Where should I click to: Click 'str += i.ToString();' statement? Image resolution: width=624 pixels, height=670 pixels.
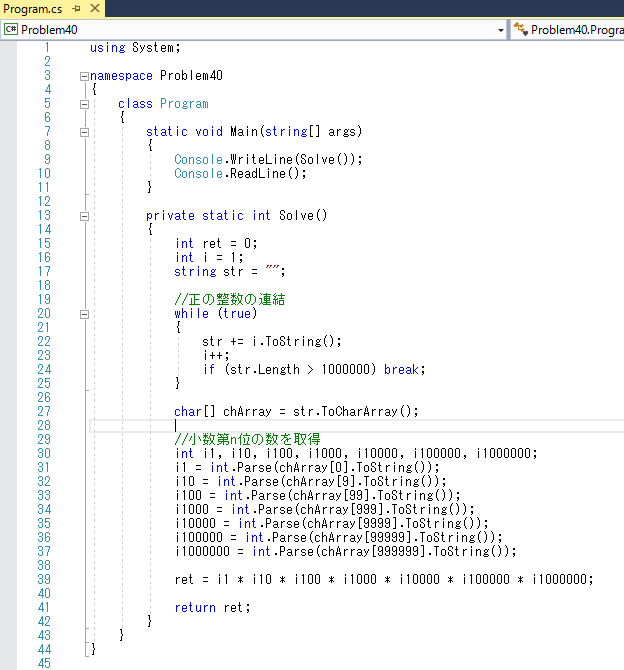(x=272, y=341)
